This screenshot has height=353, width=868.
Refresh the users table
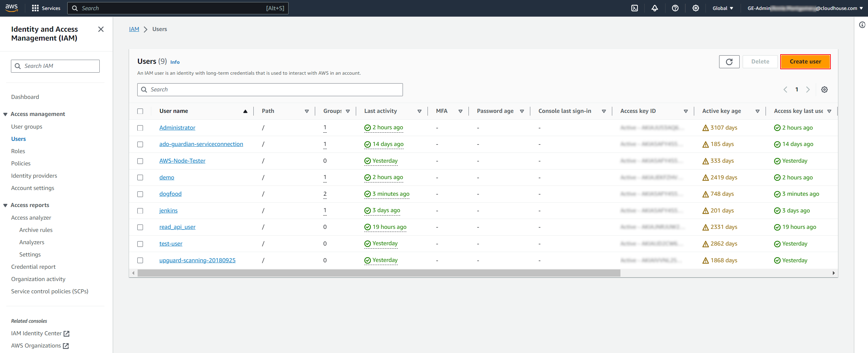click(x=729, y=62)
